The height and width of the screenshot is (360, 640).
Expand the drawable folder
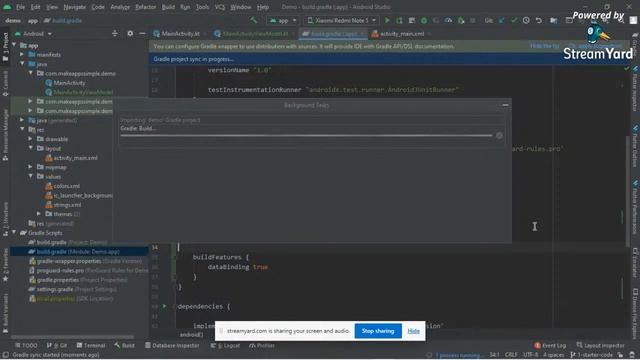(x=30, y=139)
